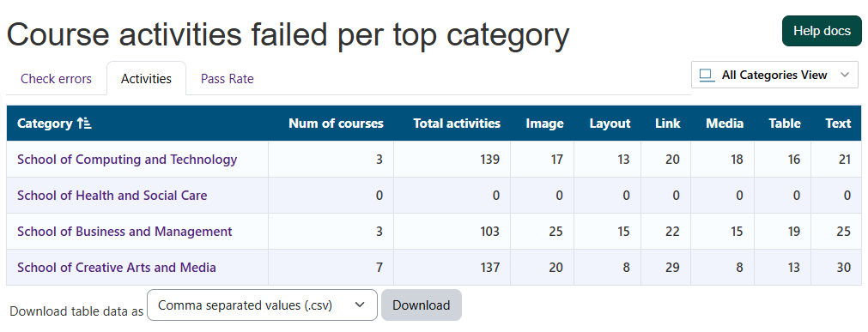The width and height of the screenshot is (868, 332).
Task: Click the sort icon next to Category
Action: [84, 124]
